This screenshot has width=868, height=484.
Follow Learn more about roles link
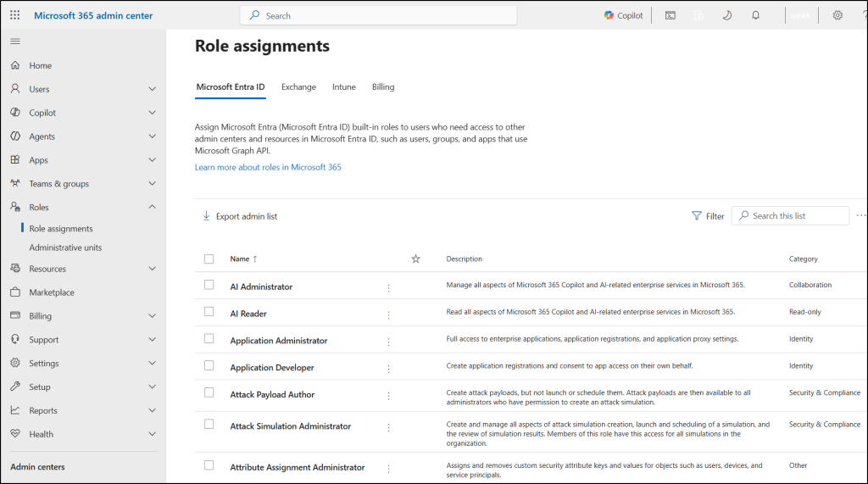coord(268,167)
